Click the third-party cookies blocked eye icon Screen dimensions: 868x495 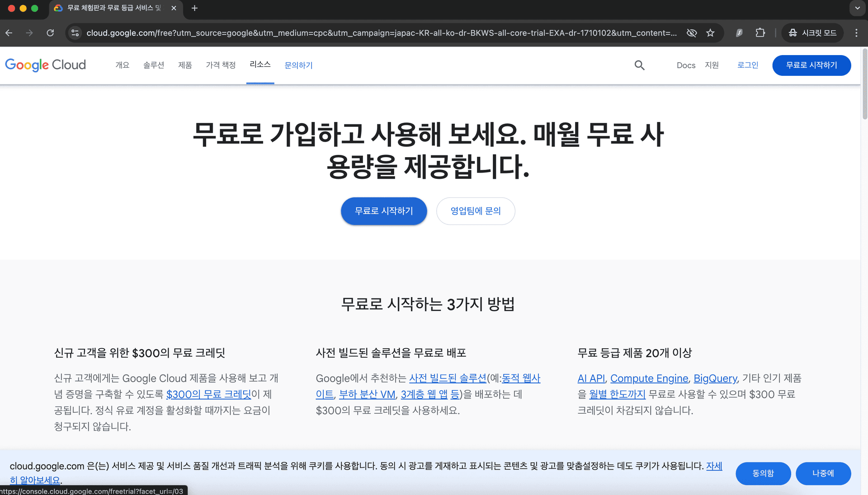pos(692,33)
